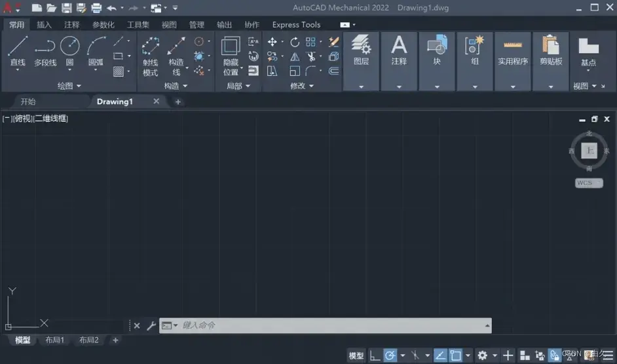Select the Array tool
Image resolution: width=617 pixels, height=364 pixels.
310,42
